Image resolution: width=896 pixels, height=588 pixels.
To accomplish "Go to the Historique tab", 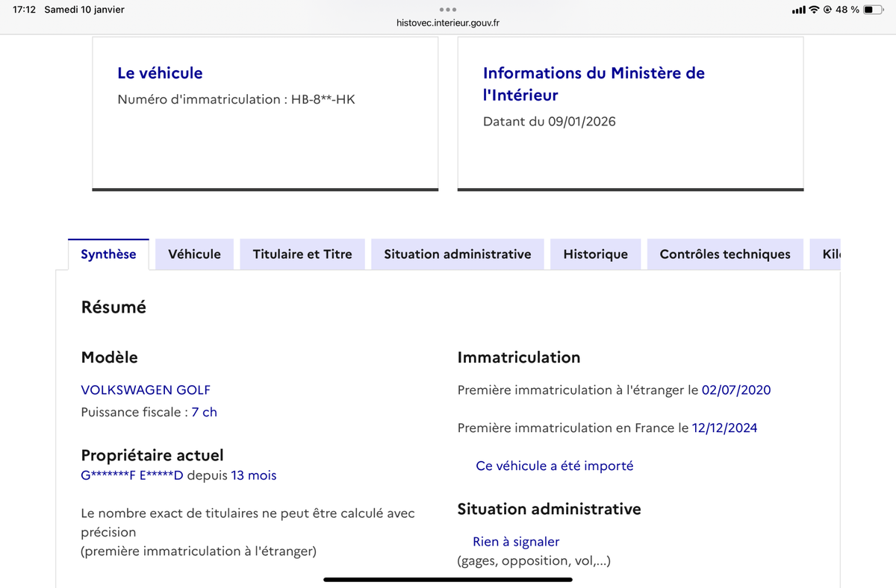I will pos(595,254).
